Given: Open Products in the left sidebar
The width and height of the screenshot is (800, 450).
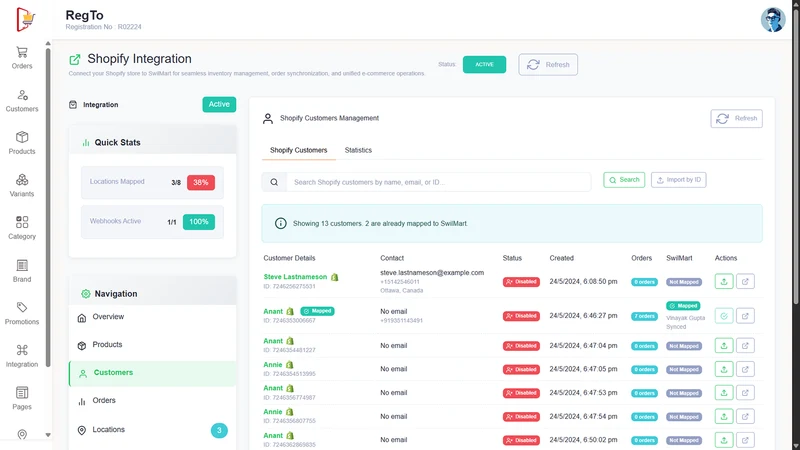Looking at the screenshot, I should (22, 143).
